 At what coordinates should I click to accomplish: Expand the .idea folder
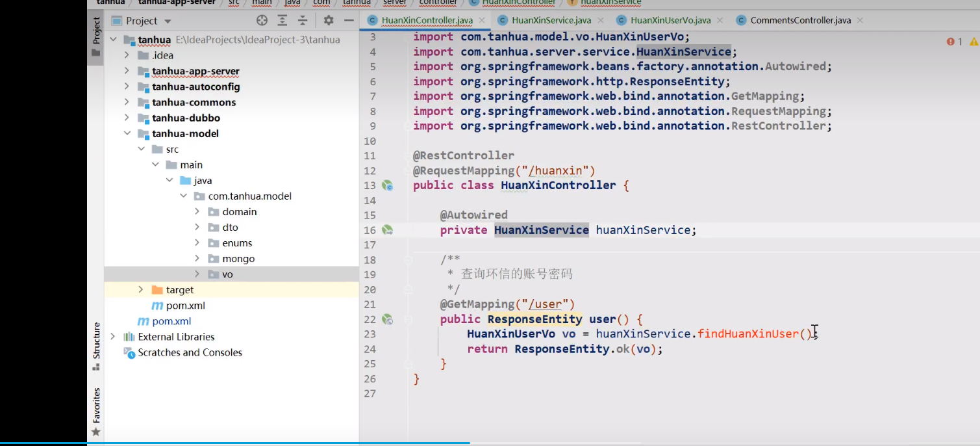point(127,55)
